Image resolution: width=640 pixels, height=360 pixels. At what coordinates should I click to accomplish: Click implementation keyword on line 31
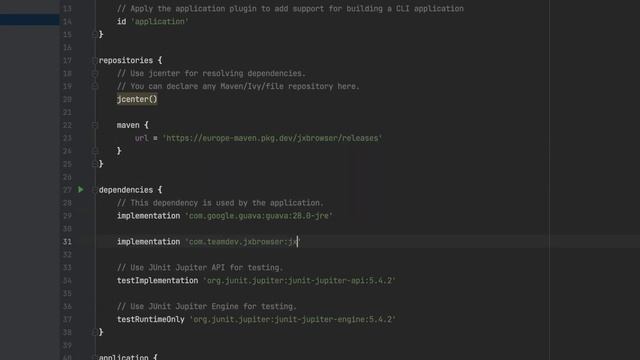click(x=149, y=242)
